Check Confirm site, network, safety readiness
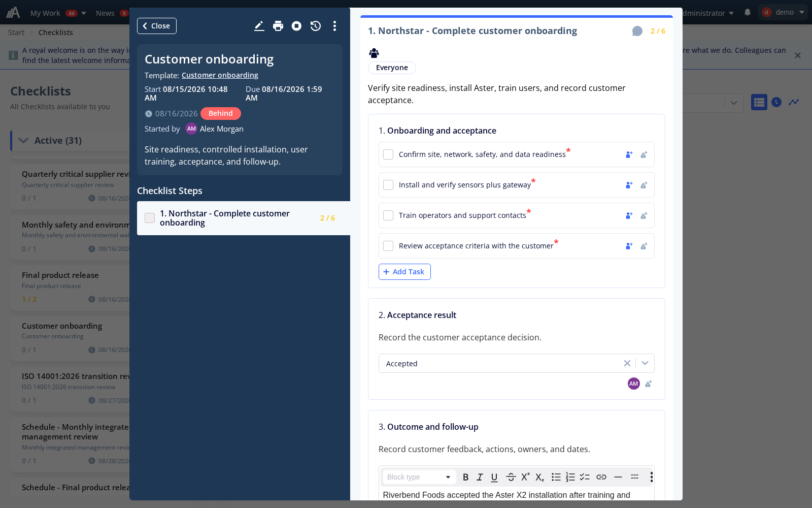The image size is (812, 508). [388, 154]
